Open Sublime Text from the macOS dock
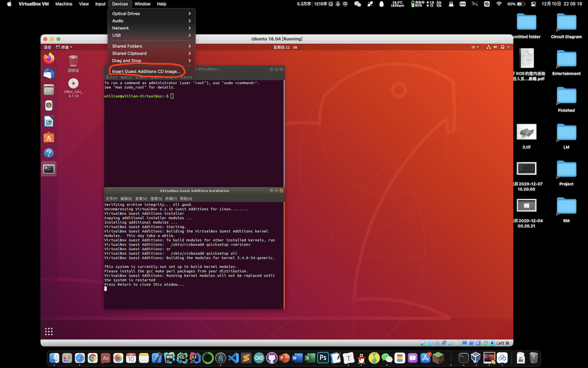Screen dimensions: 588x368 246,358
